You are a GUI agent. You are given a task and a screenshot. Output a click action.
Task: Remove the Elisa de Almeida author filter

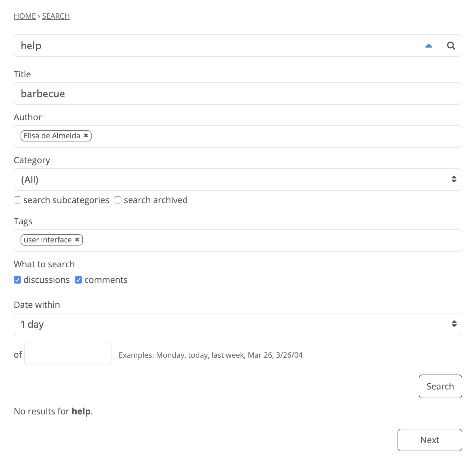(86, 136)
